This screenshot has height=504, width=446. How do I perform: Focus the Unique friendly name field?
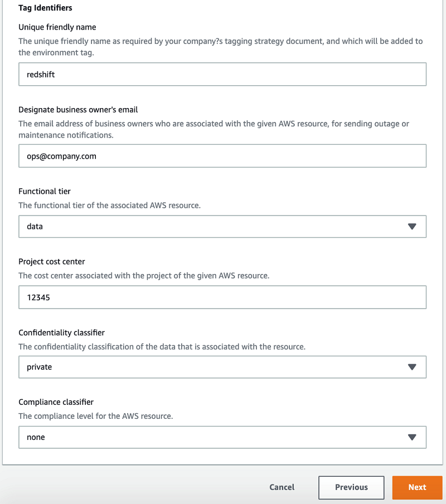pyautogui.click(x=222, y=74)
